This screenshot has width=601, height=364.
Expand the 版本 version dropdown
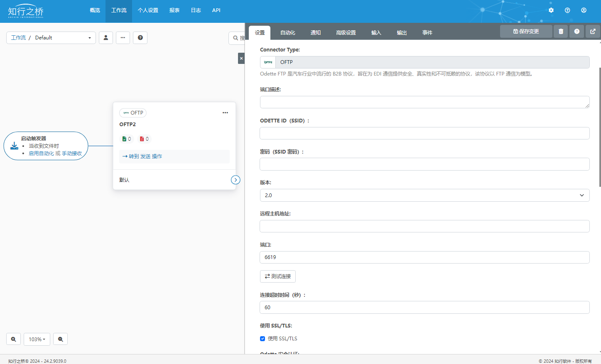coord(424,195)
